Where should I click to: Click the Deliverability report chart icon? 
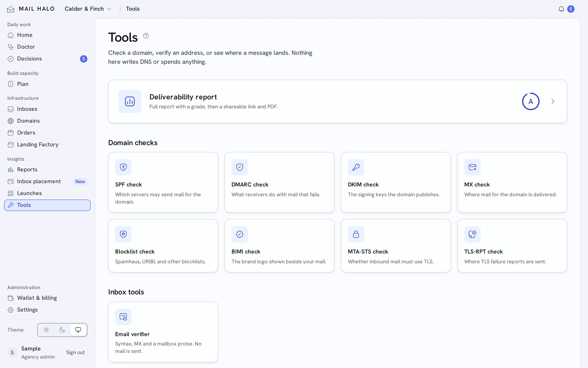point(130,101)
